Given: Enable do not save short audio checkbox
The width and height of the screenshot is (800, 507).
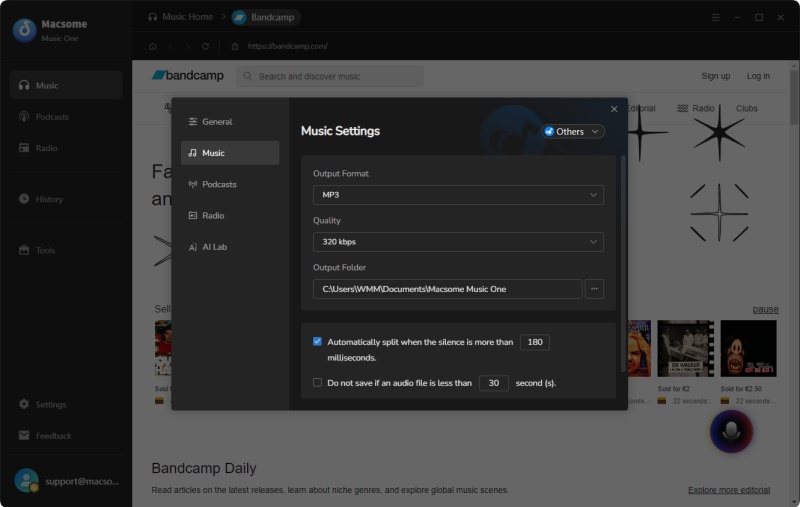Looking at the screenshot, I should tap(317, 382).
